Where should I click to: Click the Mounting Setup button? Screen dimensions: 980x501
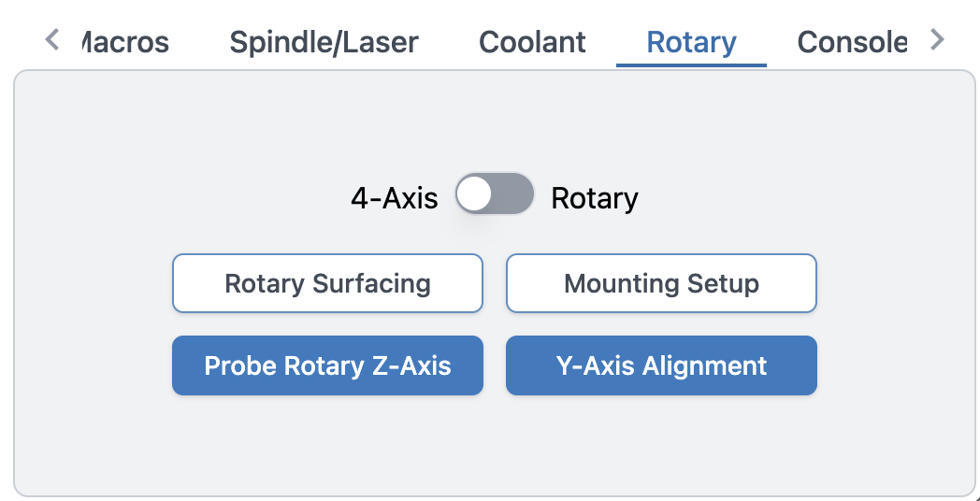[661, 283]
